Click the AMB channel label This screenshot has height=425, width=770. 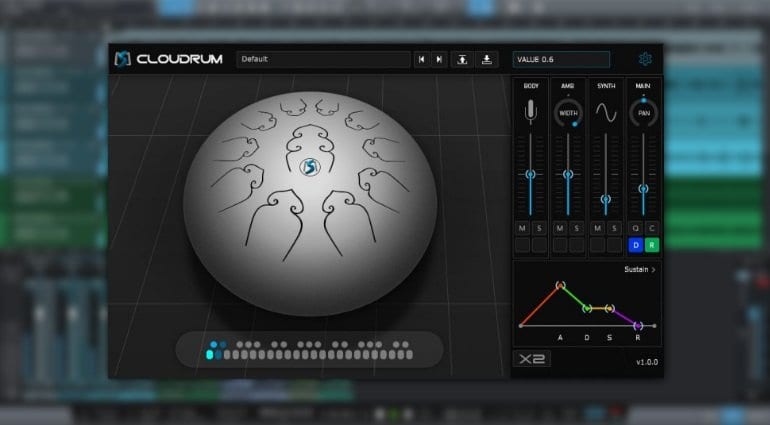click(568, 85)
